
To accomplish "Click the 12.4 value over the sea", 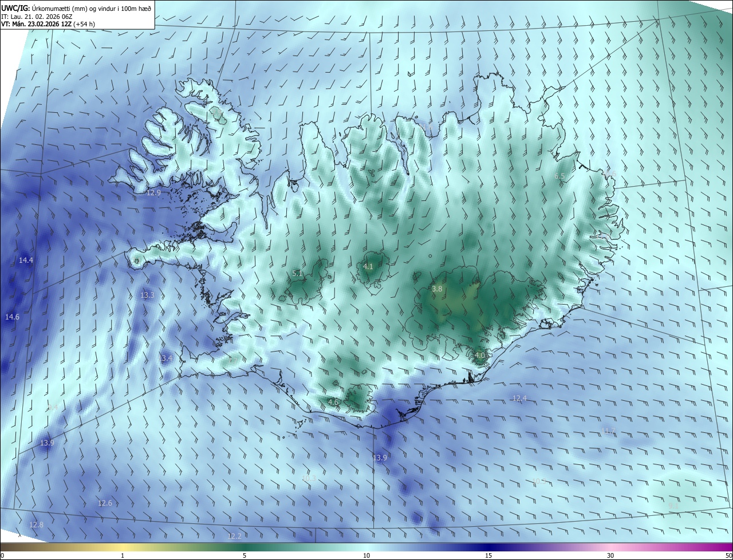I will click(x=519, y=398).
